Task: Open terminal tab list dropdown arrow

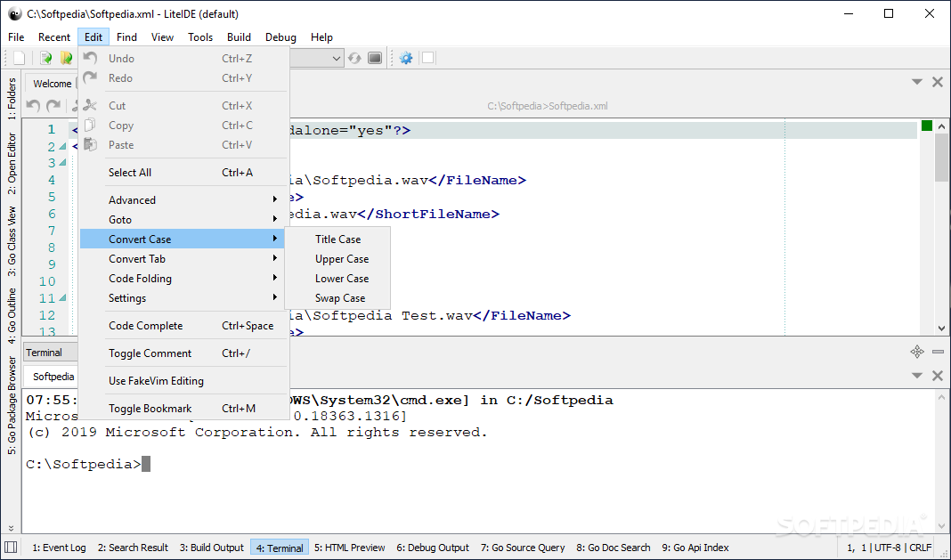Action: [917, 376]
